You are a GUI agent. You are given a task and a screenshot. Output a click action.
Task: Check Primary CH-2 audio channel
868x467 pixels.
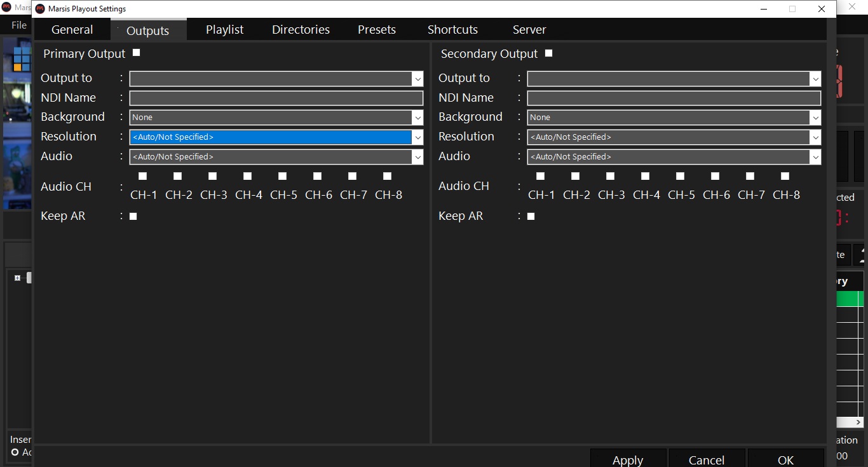[x=177, y=176]
